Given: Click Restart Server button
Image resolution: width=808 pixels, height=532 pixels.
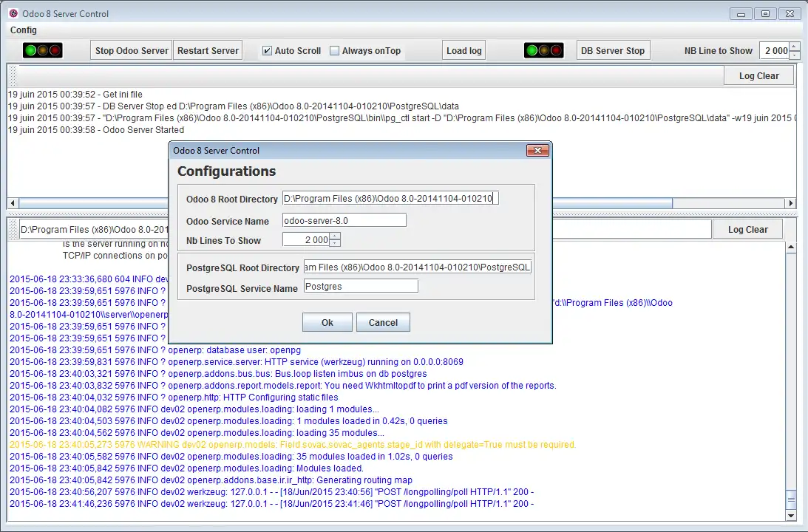Looking at the screenshot, I should click(x=208, y=50).
